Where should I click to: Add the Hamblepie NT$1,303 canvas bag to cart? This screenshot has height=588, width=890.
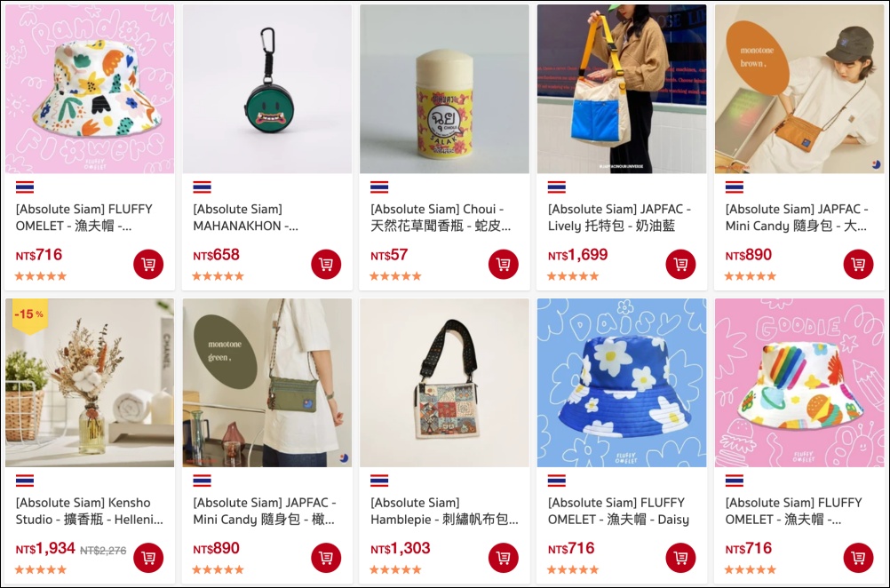point(503,558)
